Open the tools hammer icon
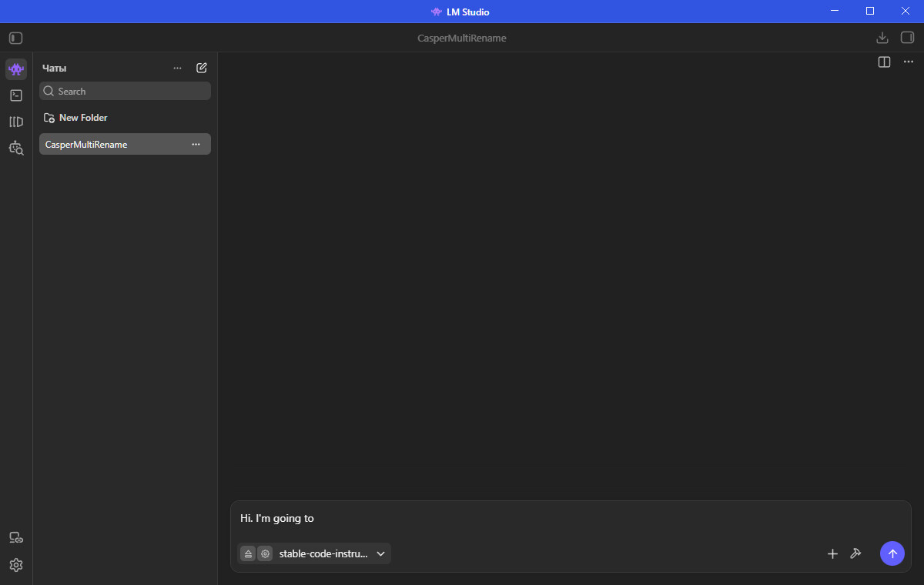Image resolution: width=924 pixels, height=585 pixels. point(855,553)
